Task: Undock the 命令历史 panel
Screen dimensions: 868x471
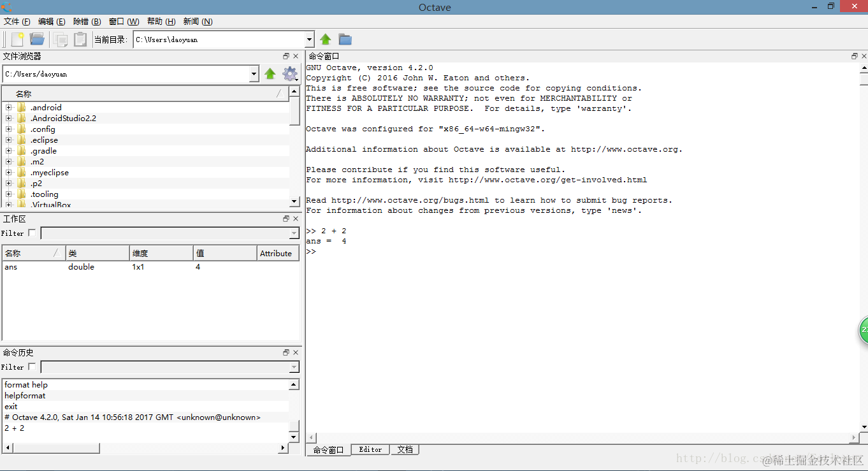Action: (286, 352)
